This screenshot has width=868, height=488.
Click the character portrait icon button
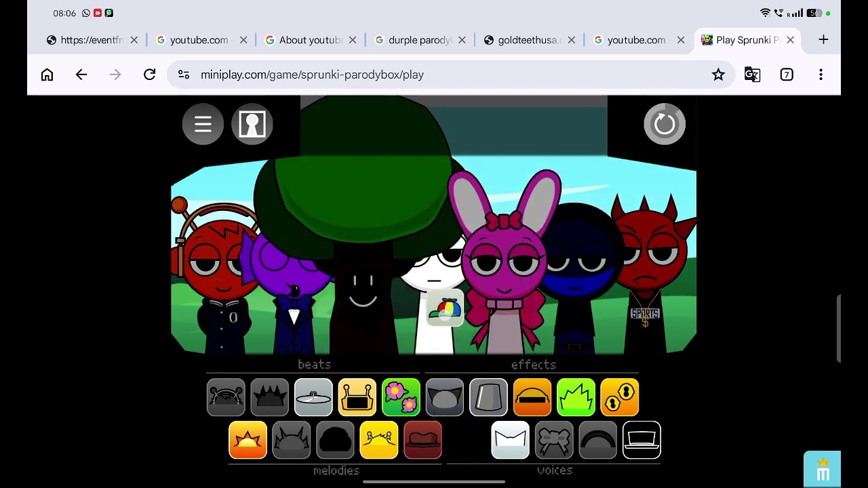point(252,124)
